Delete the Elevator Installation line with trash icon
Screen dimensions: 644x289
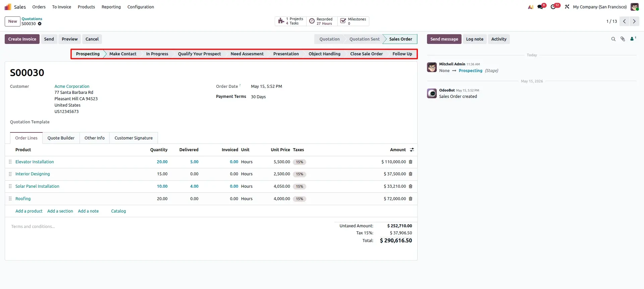411,162
